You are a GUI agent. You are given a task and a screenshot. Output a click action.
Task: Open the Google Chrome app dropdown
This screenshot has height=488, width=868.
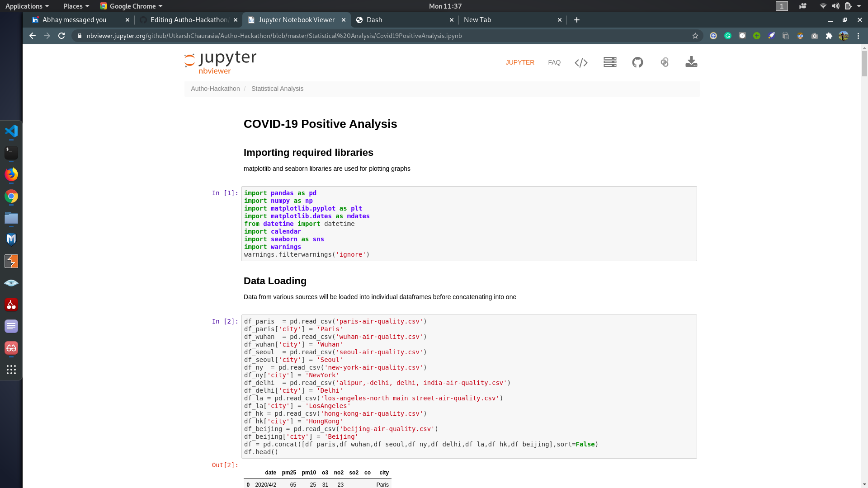[x=131, y=6]
